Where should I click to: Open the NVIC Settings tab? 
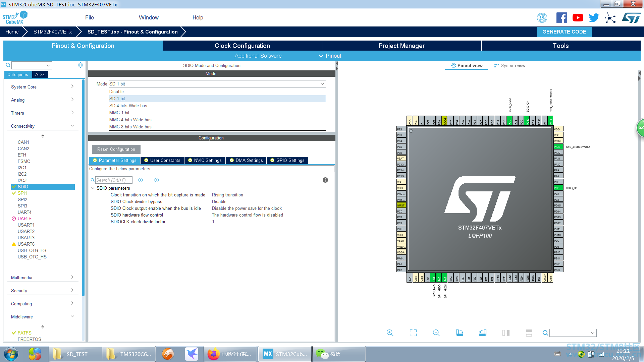pos(205,160)
